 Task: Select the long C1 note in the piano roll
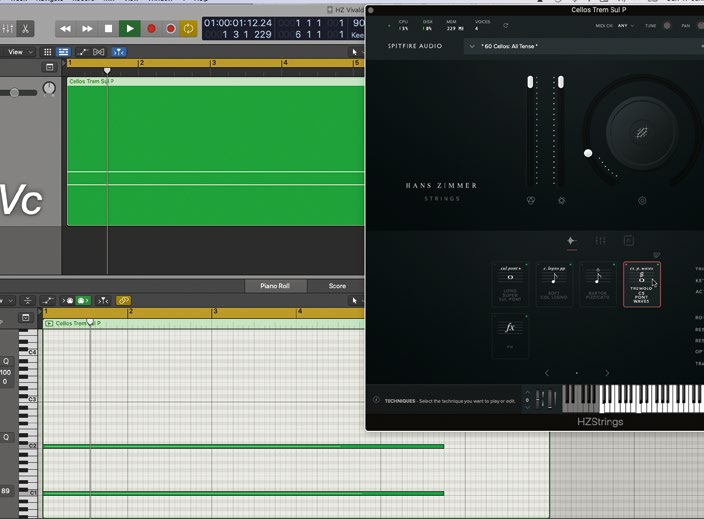(243, 493)
